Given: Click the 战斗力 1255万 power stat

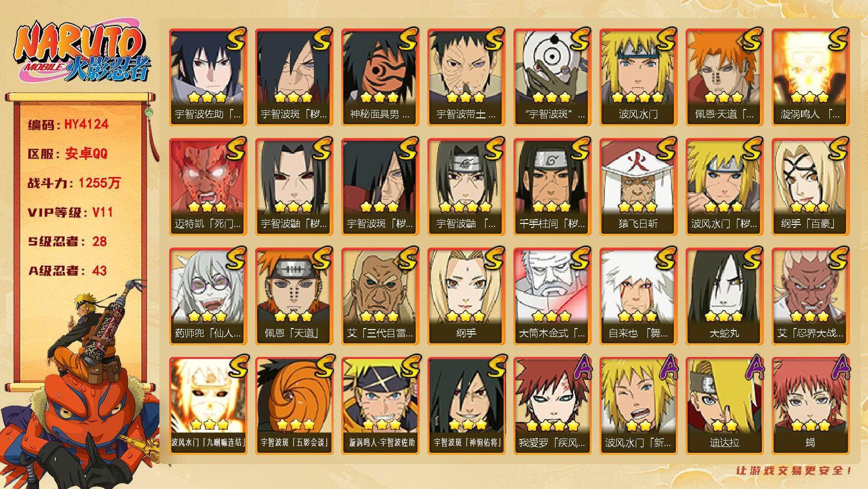Looking at the screenshot, I should click(x=74, y=183).
